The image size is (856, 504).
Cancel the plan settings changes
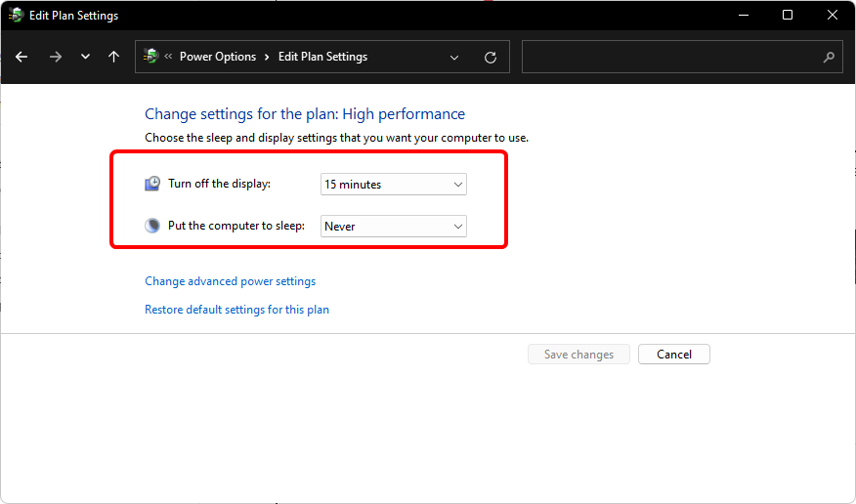(674, 355)
